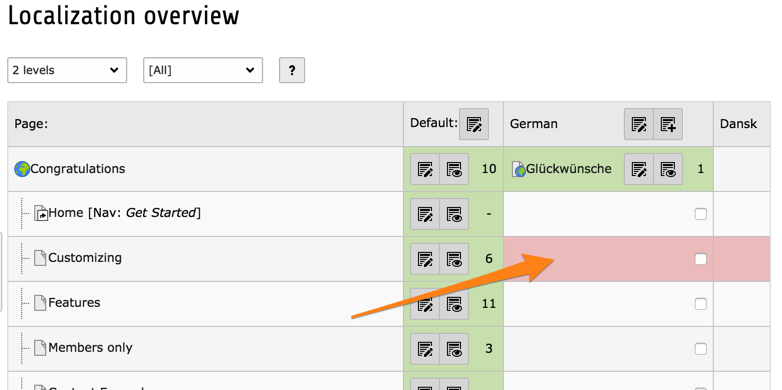The width and height of the screenshot is (782, 390).
Task: Click the German column header
Action: 534,124
